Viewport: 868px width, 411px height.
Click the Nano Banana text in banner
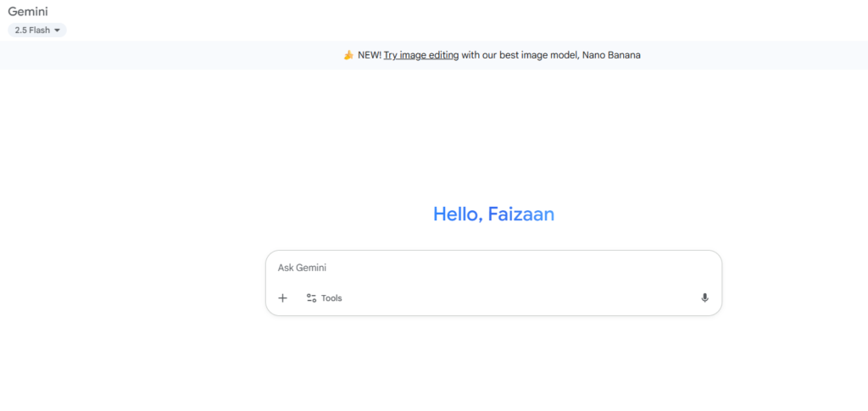[612, 55]
